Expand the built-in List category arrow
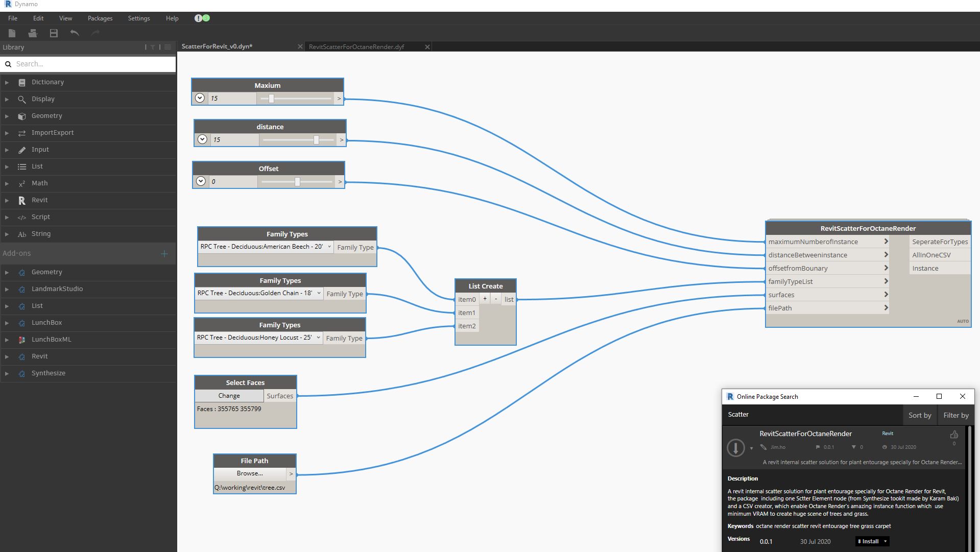The image size is (980, 552). click(7, 166)
